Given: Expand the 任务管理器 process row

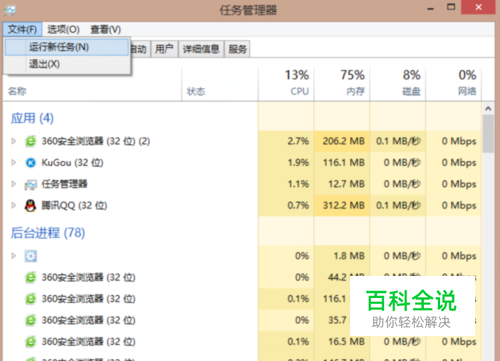Looking at the screenshot, I should pos(13,184).
